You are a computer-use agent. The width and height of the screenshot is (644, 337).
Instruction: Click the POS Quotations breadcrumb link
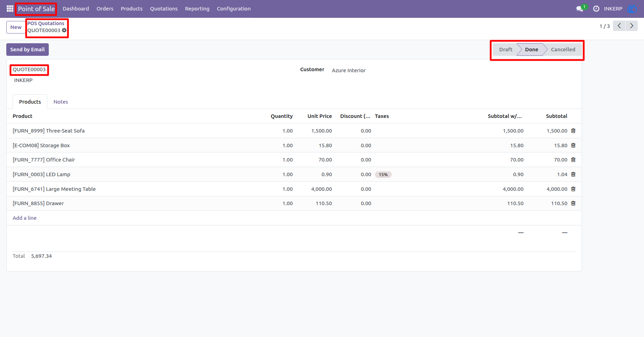[46, 23]
